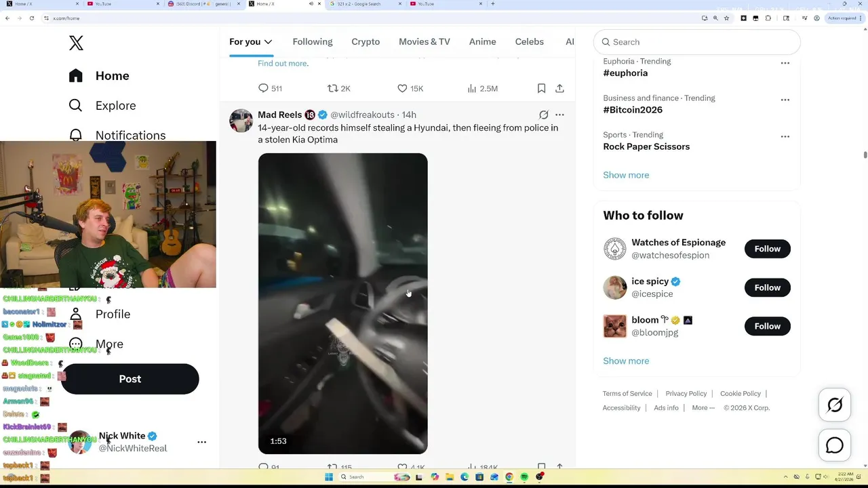Like the post with 15K likes

410,88
